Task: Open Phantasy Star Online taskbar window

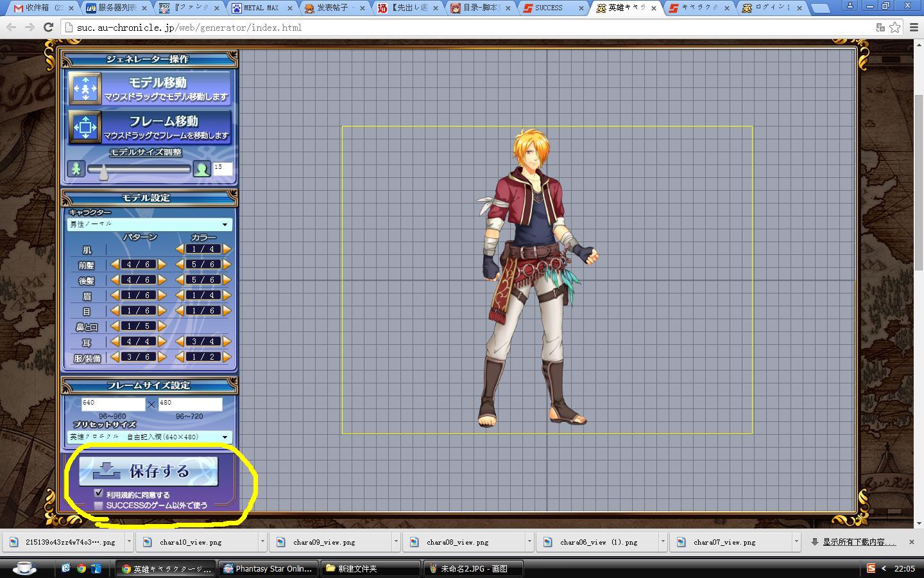Action: [x=268, y=568]
